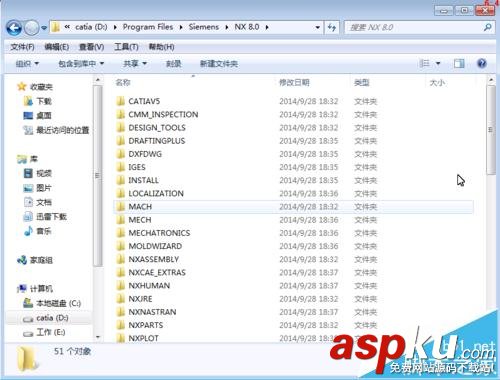500x380 pixels.
Task: Open the view options dropdown arrow
Action: (x=438, y=63)
